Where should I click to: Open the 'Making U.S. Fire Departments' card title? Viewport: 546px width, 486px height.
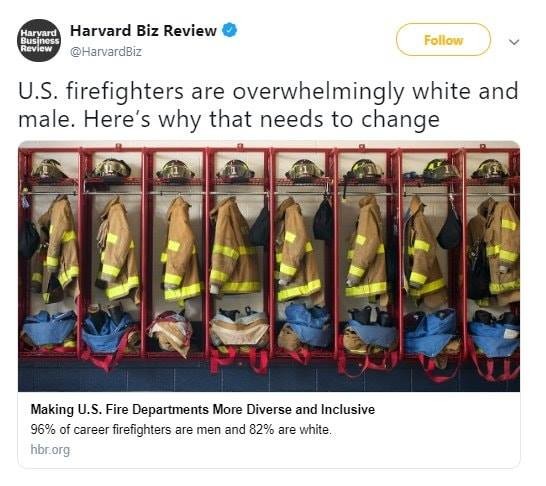pyautogui.click(x=203, y=409)
